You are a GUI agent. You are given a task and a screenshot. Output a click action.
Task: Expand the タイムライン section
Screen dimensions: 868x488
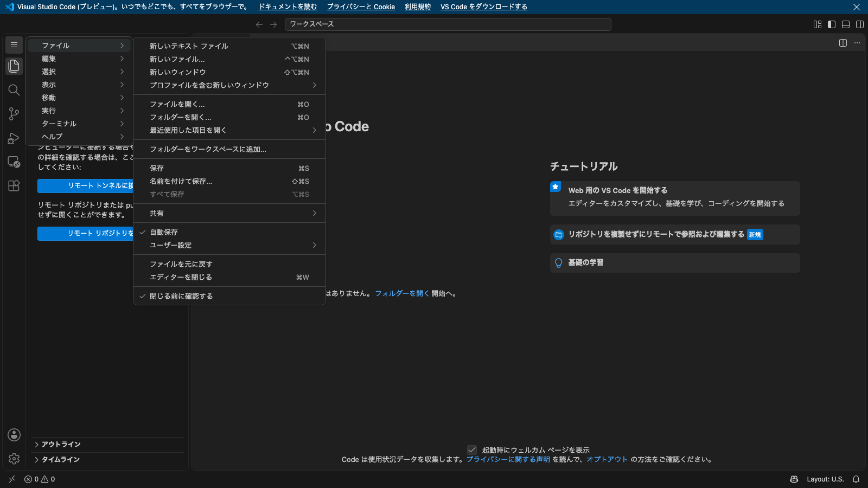(107, 460)
